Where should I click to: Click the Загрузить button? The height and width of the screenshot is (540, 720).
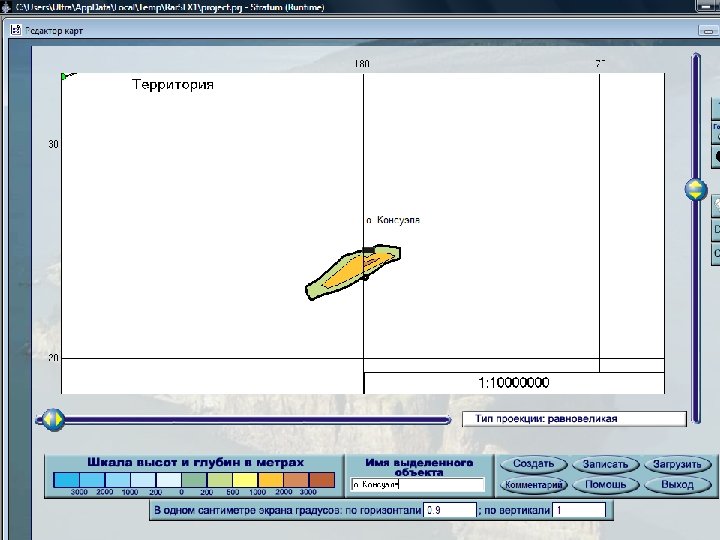click(x=677, y=464)
